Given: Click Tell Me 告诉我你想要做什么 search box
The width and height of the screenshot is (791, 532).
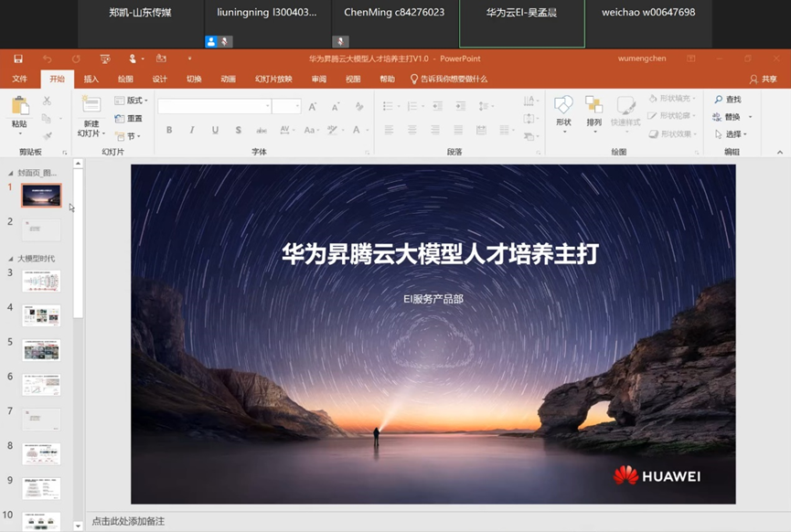Looking at the screenshot, I should click(448, 80).
